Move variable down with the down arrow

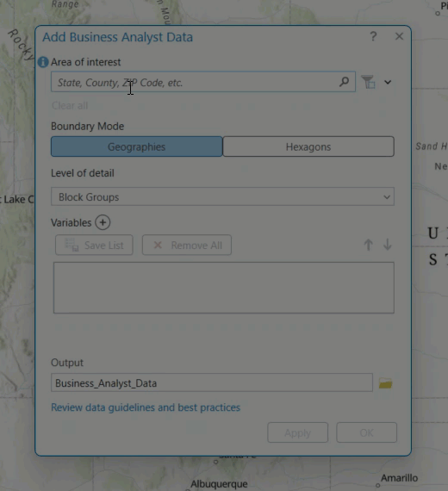coord(387,245)
